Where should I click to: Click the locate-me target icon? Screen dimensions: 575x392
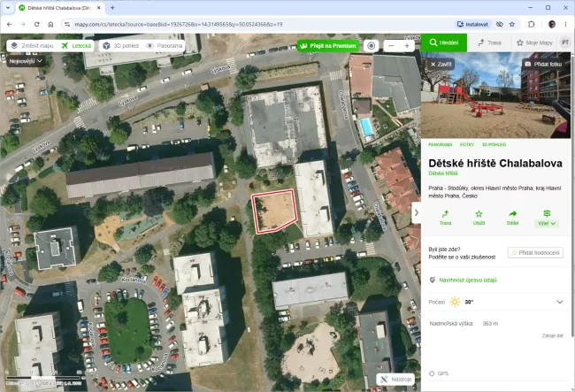372,46
